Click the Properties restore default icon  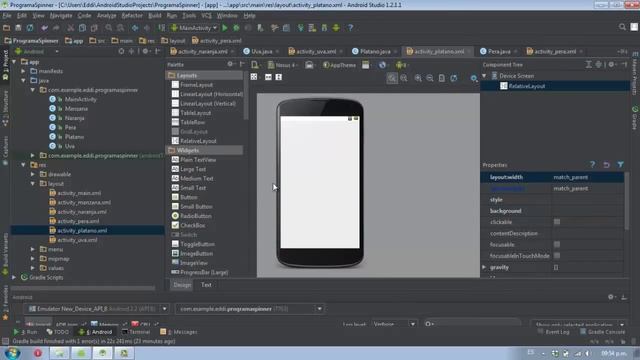tap(607, 164)
